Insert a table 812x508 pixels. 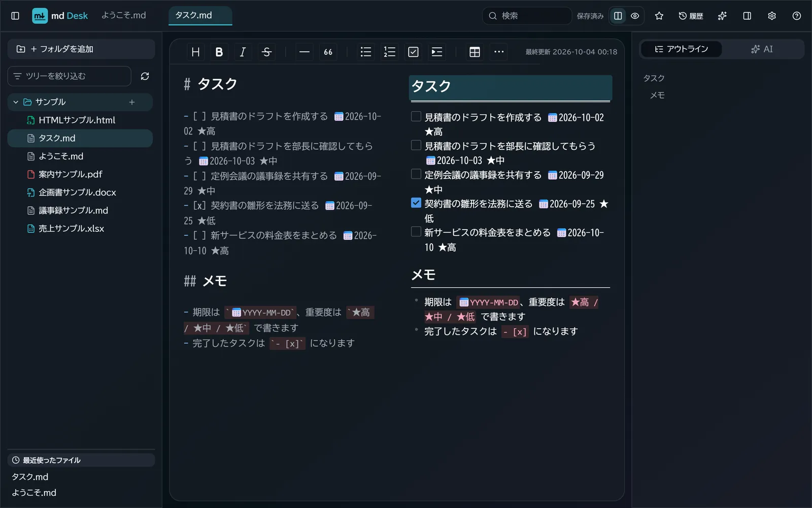tap(475, 52)
